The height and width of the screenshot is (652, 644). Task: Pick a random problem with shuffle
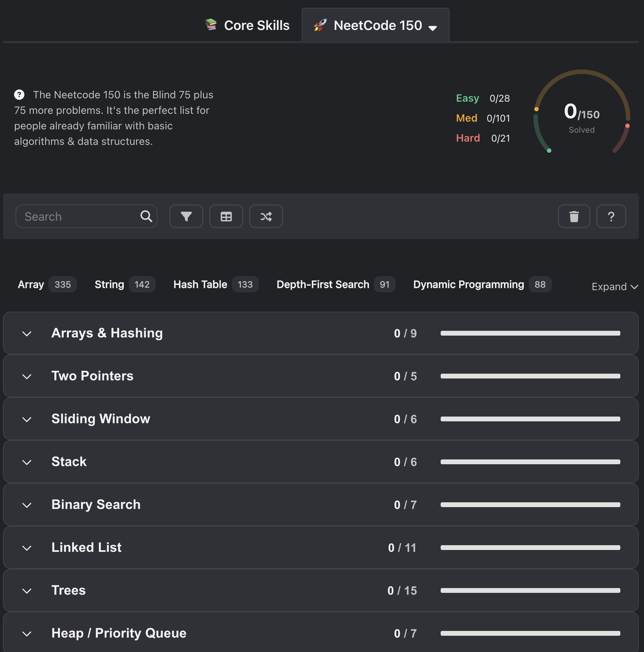tap(266, 216)
